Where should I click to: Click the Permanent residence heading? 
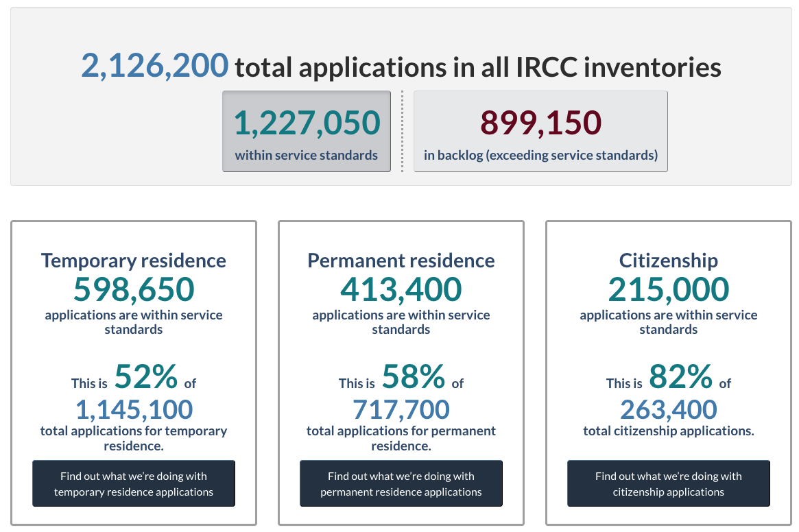[401, 261]
